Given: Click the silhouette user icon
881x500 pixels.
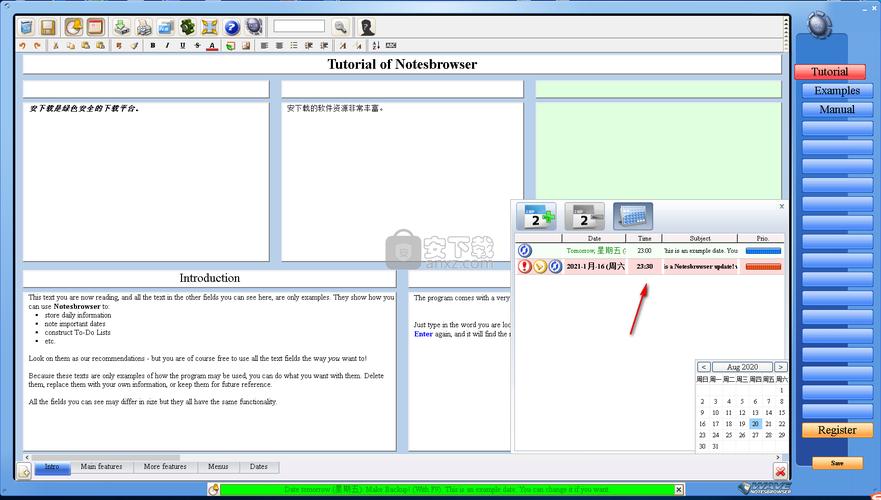Looking at the screenshot, I should pyautogui.click(x=367, y=27).
